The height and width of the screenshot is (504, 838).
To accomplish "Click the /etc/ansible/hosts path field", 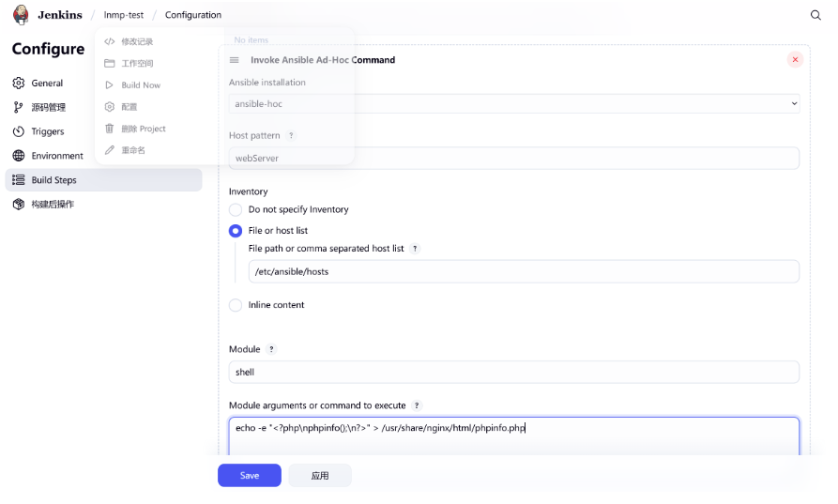I will (x=524, y=271).
